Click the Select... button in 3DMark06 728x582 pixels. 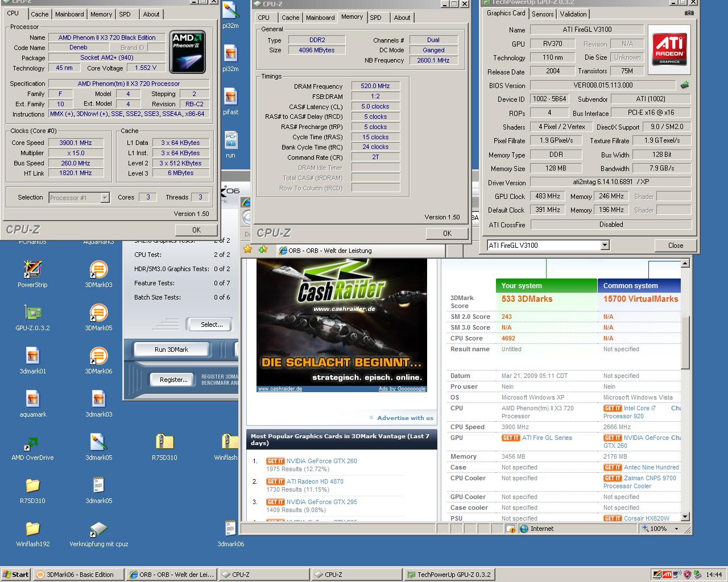[x=212, y=325]
